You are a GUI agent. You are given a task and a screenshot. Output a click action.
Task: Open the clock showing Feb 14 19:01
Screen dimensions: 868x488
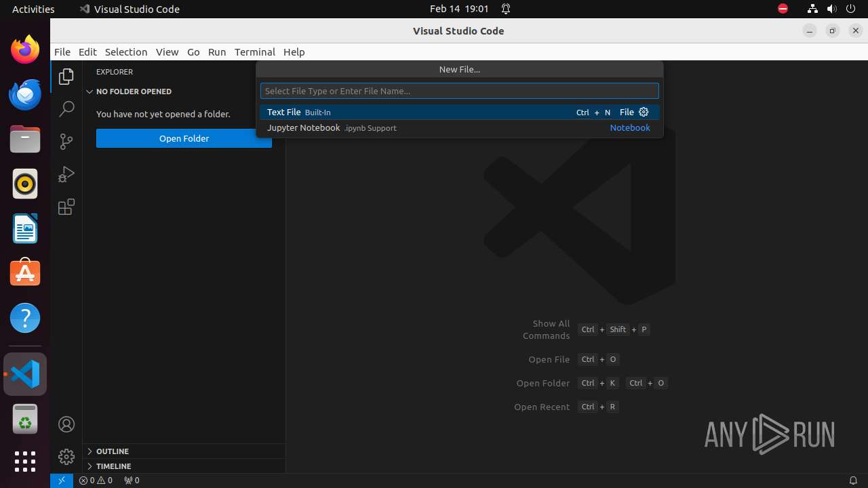point(459,9)
